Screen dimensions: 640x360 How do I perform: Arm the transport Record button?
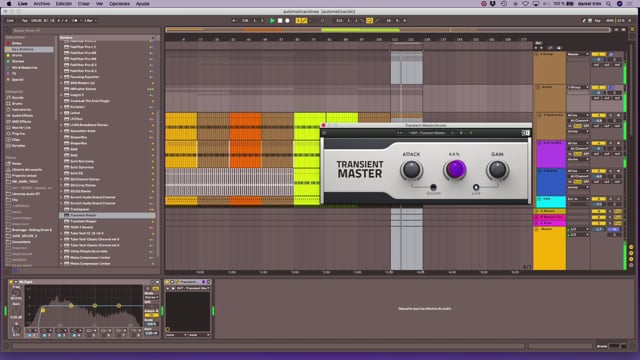coord(287,20)
